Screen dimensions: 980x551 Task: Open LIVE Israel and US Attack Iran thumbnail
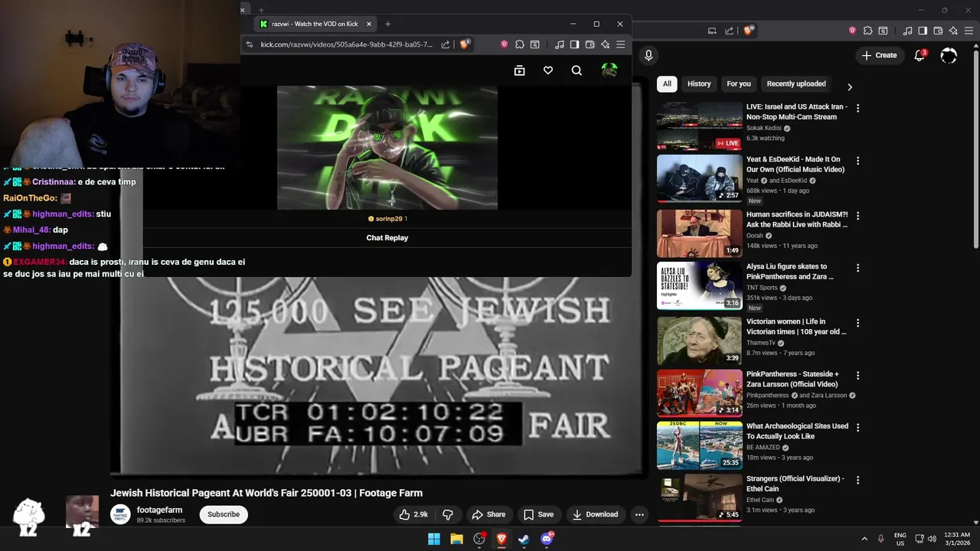pos(699,126)
